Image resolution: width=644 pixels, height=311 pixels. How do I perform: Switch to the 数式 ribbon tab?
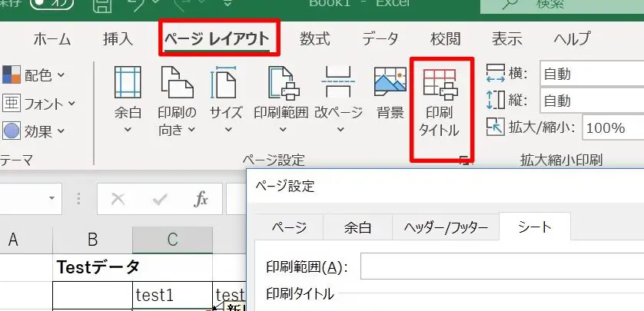315,38
